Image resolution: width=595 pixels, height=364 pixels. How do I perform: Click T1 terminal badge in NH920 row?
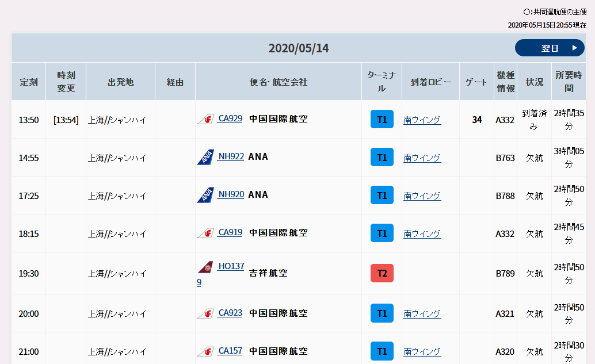click(x=382, y=196)
